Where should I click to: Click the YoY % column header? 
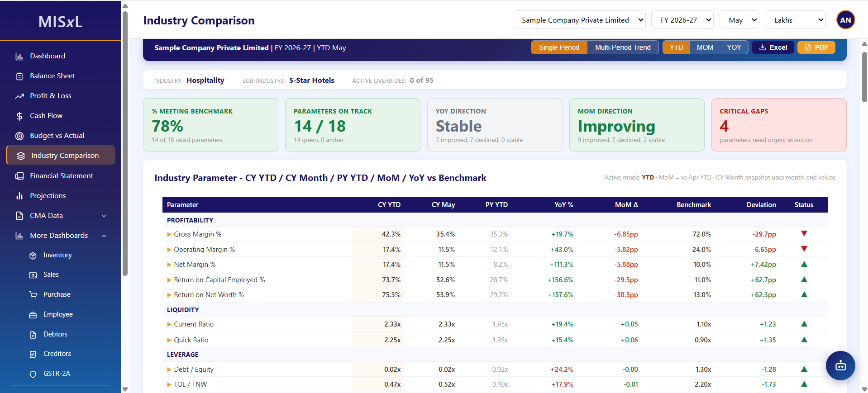tap(564, 205)
